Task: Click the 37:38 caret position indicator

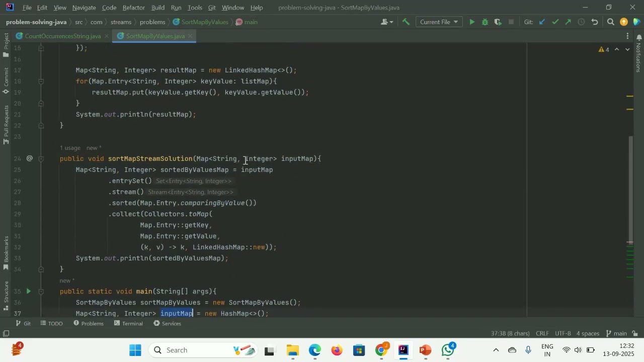Action: click(510, 333)
